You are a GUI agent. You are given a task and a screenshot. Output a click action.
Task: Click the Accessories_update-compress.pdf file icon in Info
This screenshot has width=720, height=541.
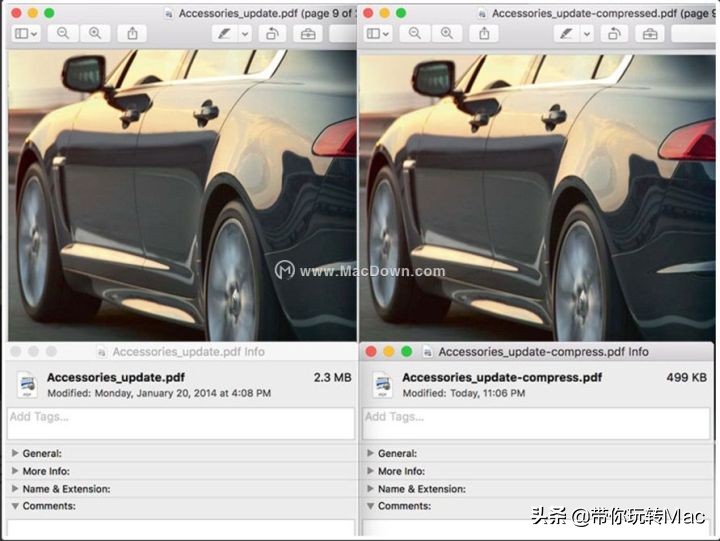point(382,384)
